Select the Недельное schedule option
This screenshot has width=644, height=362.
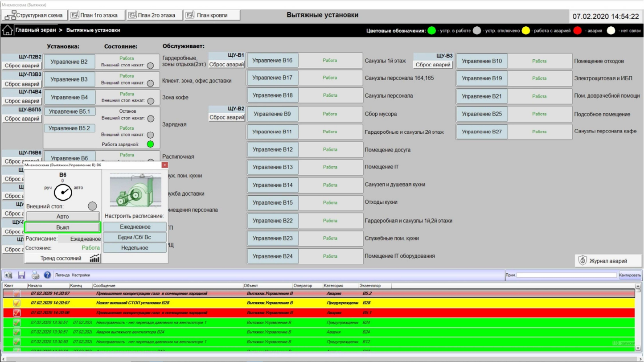135,248
